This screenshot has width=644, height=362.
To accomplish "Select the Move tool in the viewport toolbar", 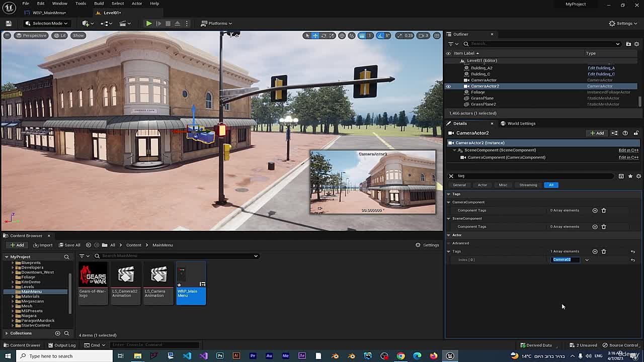I will tap(314, 36).
